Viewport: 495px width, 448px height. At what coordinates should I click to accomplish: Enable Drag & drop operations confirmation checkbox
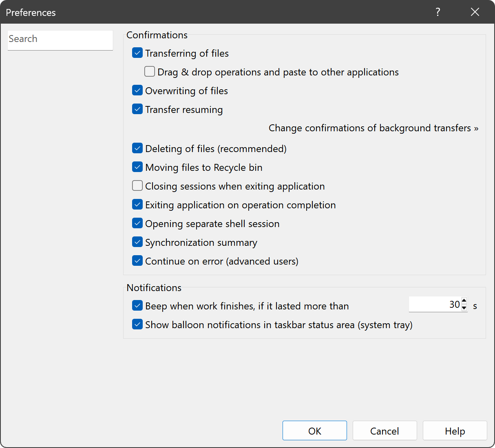150,72
